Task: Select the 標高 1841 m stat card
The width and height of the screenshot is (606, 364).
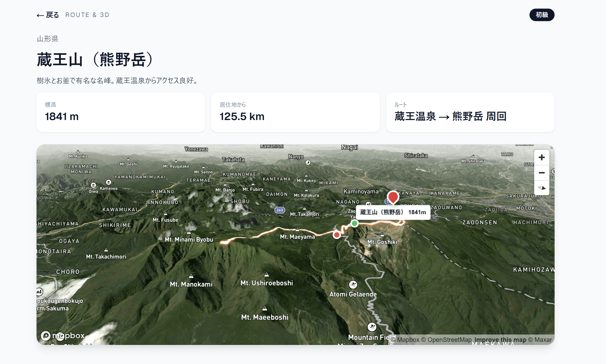Action: [121, 112]
